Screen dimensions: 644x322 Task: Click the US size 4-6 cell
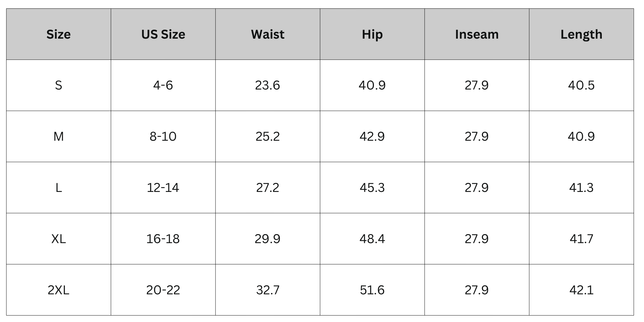tap(163, 85)
